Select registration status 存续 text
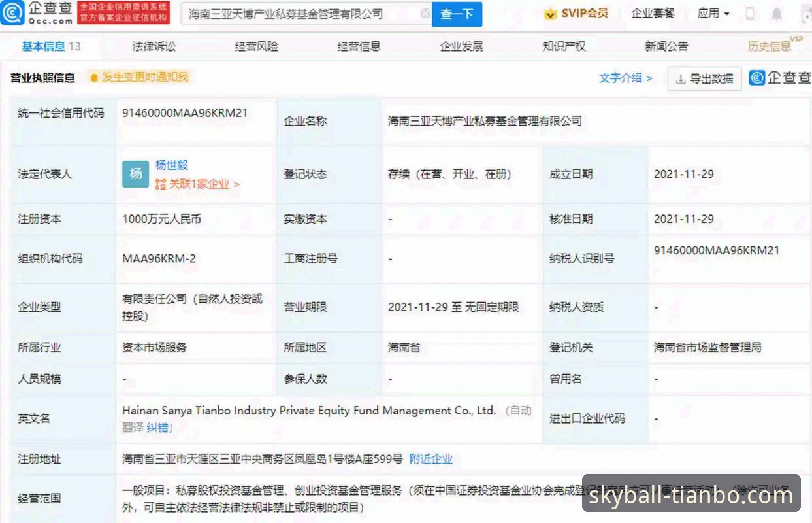Screen dimensions: 812x523 coord(449,174)
